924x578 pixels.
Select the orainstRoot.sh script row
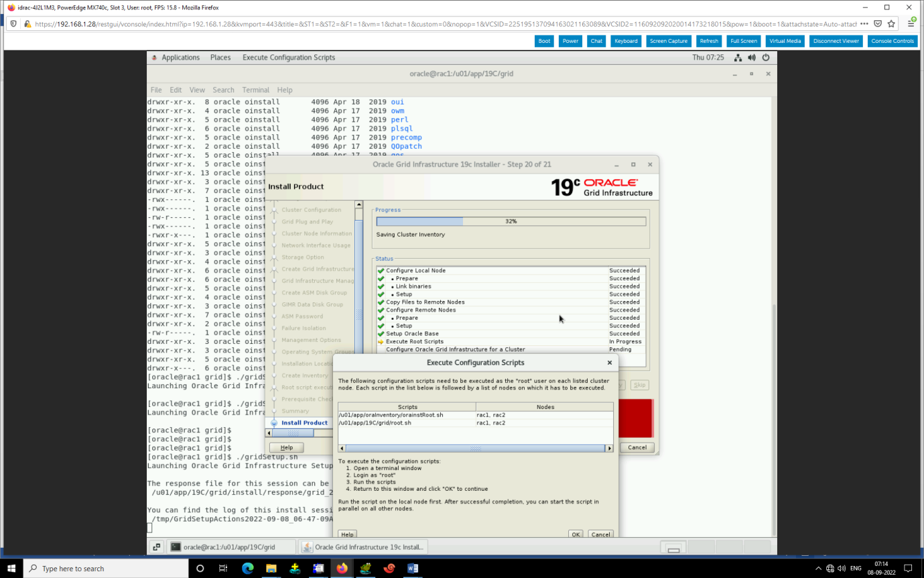(x=476, y=415)
